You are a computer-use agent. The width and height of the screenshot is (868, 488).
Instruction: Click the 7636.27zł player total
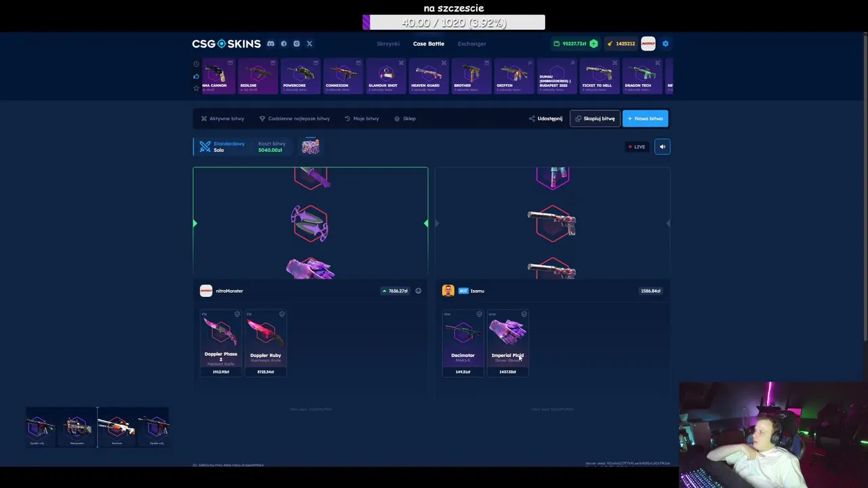[395, 291]
